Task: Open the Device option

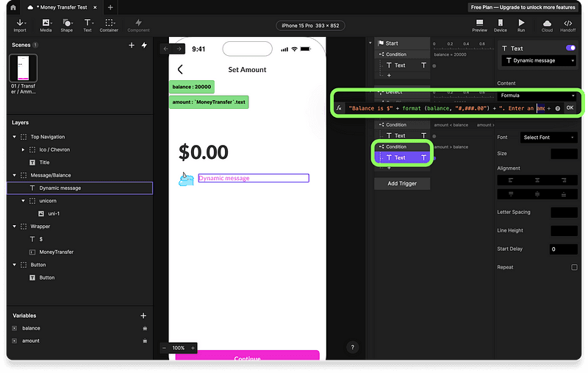Action: (501, 26)
